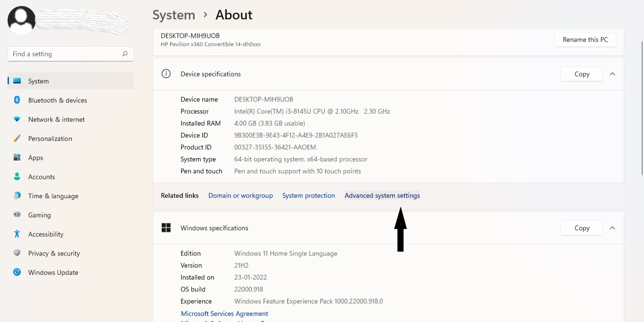Click the Gaming controller icon
This screenshot has width=644, height=322.
pos(17,215)
